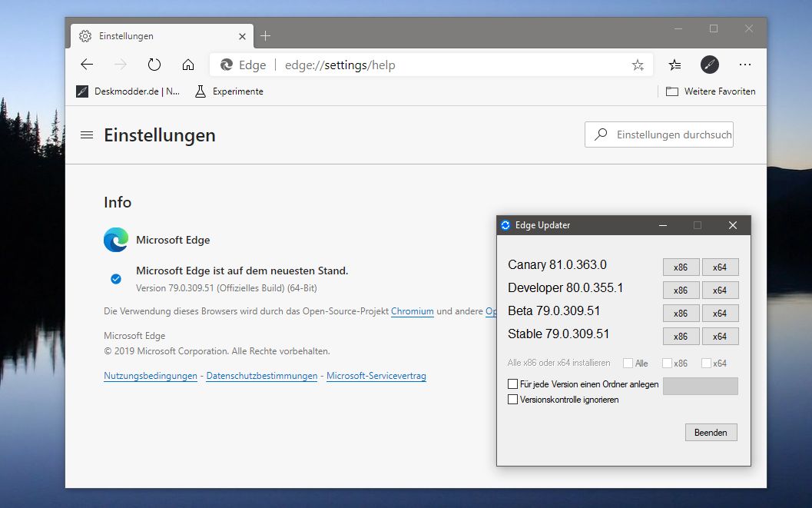Click the folder path field in Edge Updater
The height and width of the screenshot is (508, 812).
pos(700,386)
